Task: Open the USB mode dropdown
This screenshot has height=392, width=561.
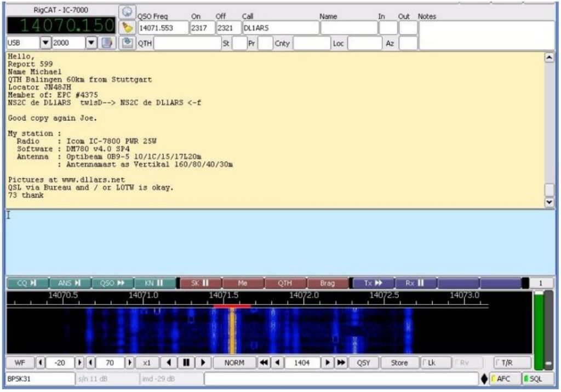Action: 46,43
